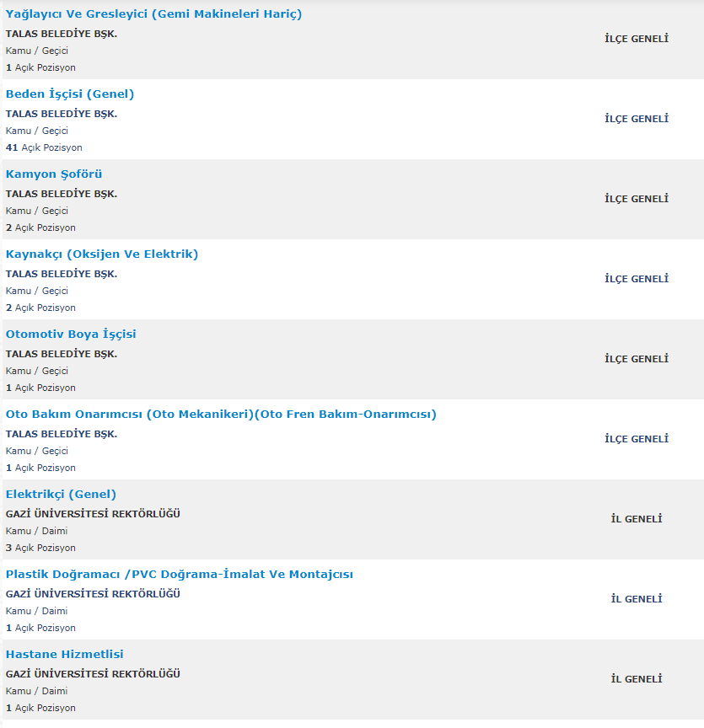Open the Otomotiv Boya İşçisi listing
The width and height of the screenshot is (704, 728).
(x=71, y=335)
